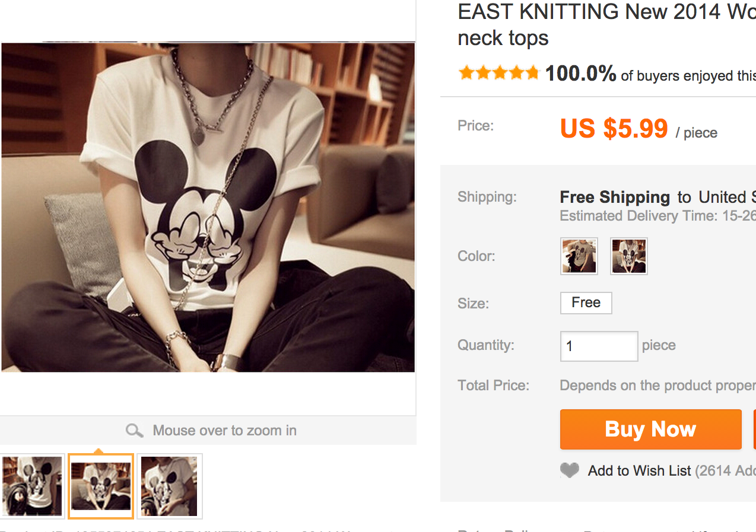
Task: Click the main Mickey t-shirt product image
Action: 208,207
